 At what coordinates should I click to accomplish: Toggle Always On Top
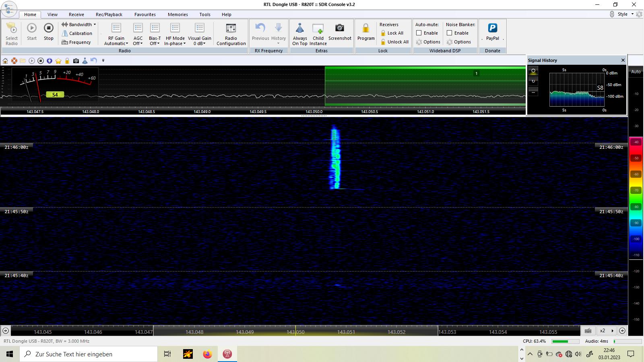pyautogui.click(x=300, y=34)
